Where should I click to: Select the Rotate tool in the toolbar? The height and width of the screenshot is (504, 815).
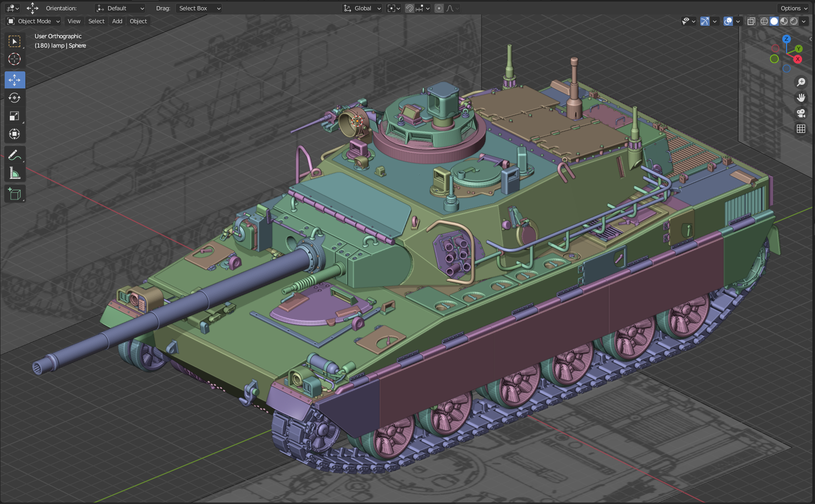tap(14, 98)
